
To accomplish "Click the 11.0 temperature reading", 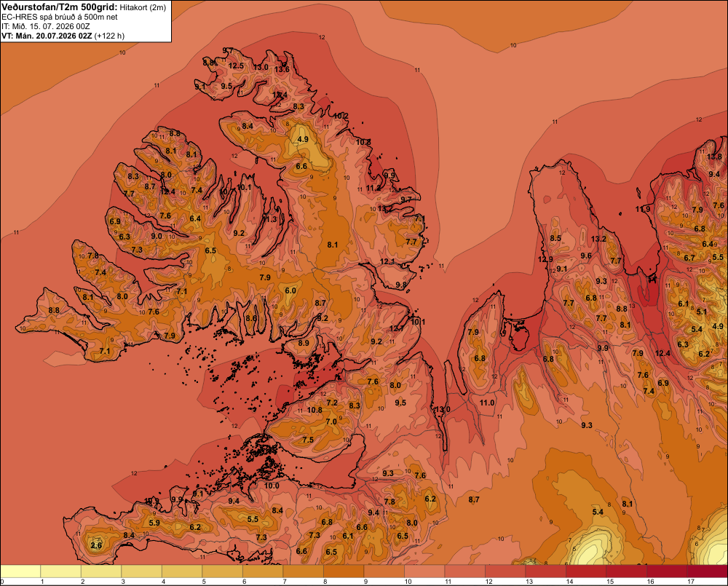I will 487,403.
